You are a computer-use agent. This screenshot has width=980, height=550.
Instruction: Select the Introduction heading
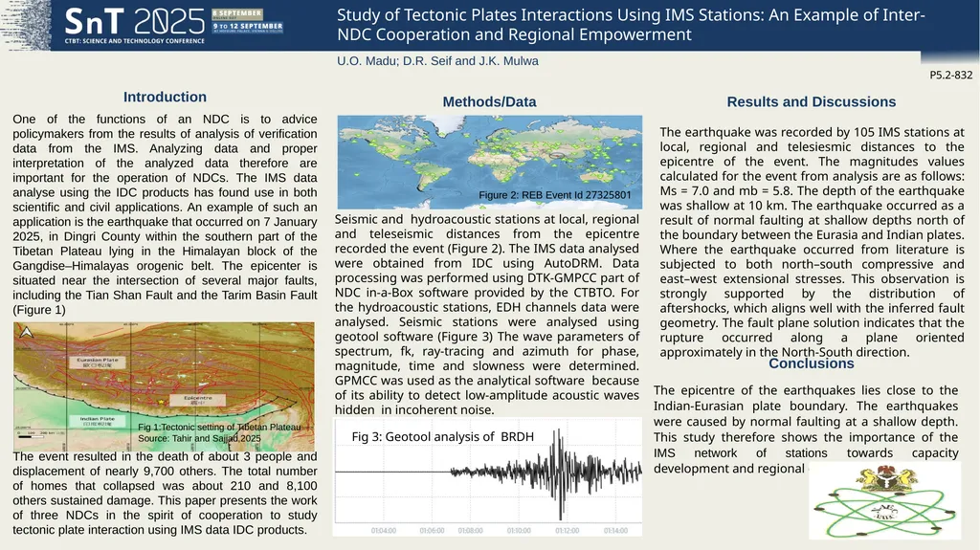(165, 97)
